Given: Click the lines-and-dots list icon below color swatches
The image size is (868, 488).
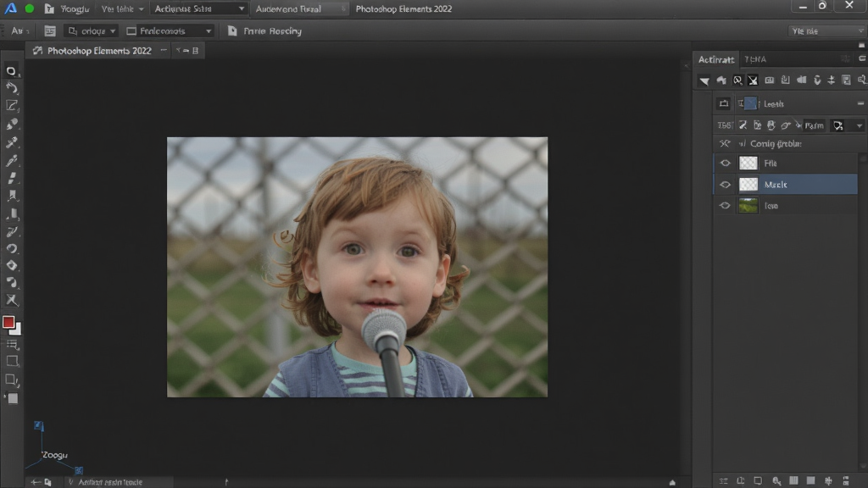Looking at the screenshot, I should click(12, 345).
